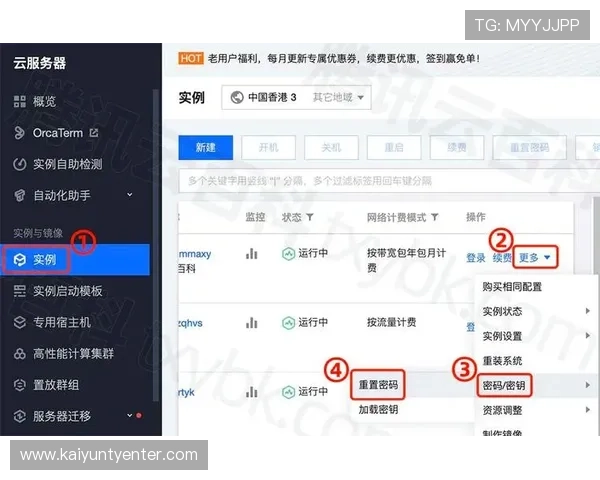Filter by 状态 column funnel icon

pos(310,217)
